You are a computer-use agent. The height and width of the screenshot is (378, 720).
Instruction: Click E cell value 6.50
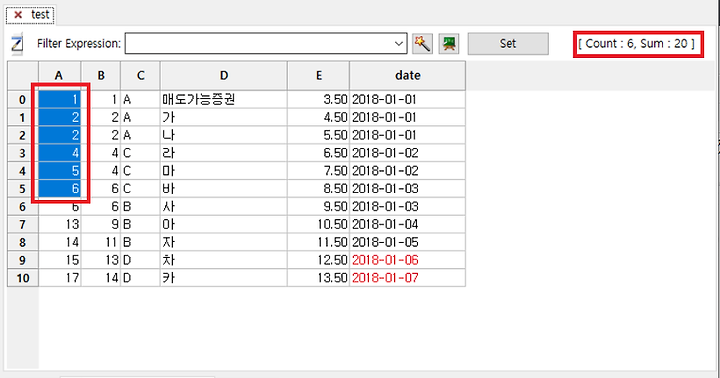pyautogui.click(x=319, y=153)
